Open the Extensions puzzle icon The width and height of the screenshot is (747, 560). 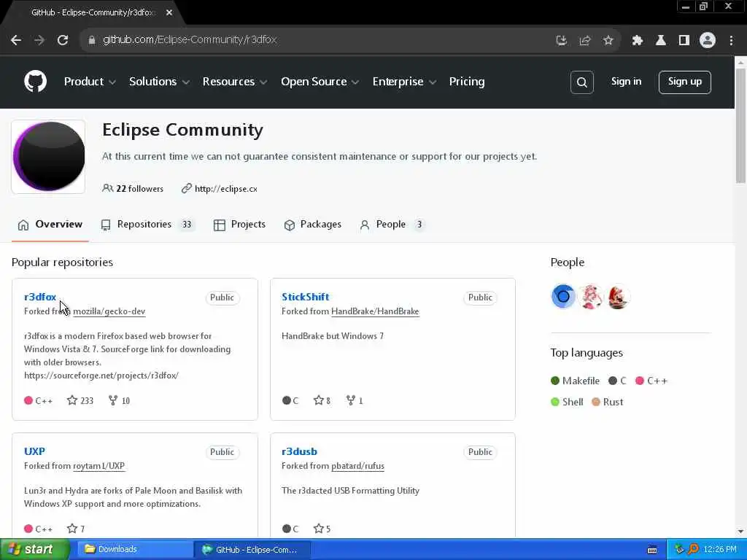638,41
